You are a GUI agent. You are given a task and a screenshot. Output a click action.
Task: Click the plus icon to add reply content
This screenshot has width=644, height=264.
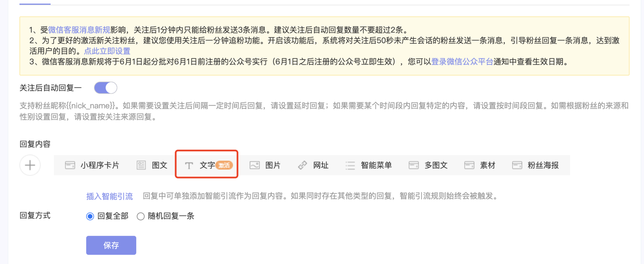[30, 165]
